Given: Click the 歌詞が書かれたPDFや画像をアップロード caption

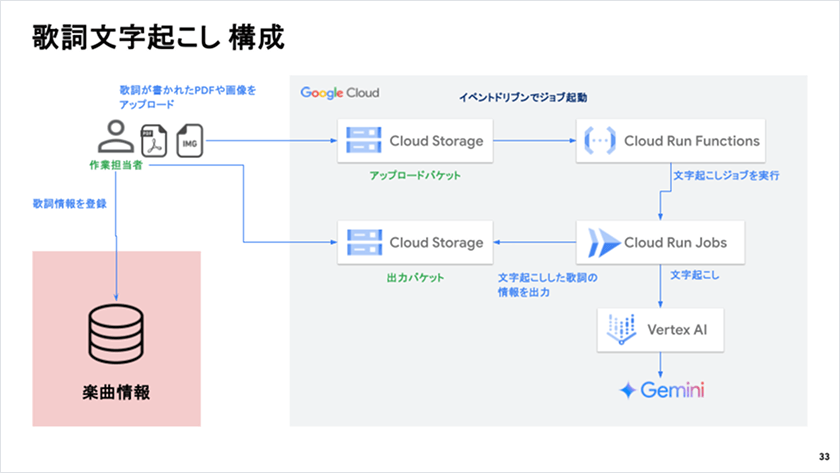Looking at the screenshot, I should click(188, 97).
